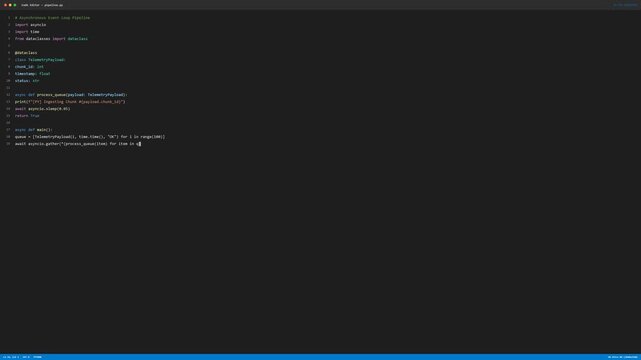The width and height of the screenshot is (641, 360).
Task: Click the "import time" line
Action: (27, 32)
